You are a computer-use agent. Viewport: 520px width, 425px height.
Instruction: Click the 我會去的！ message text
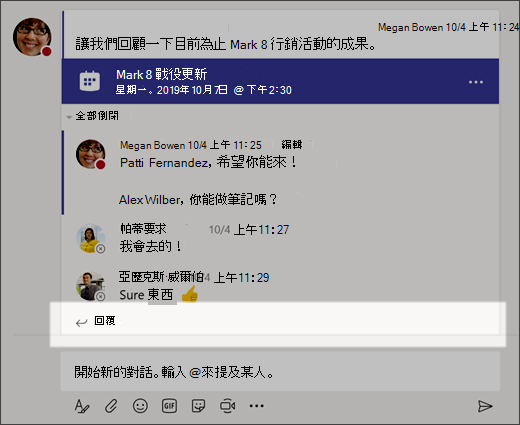(x=151, y=246)
